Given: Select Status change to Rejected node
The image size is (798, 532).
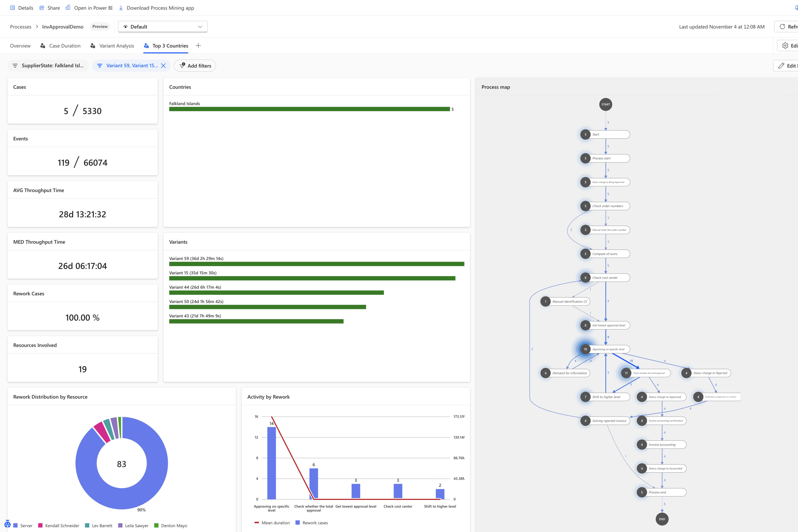Looking at the screenshot, I should [706, 373].
